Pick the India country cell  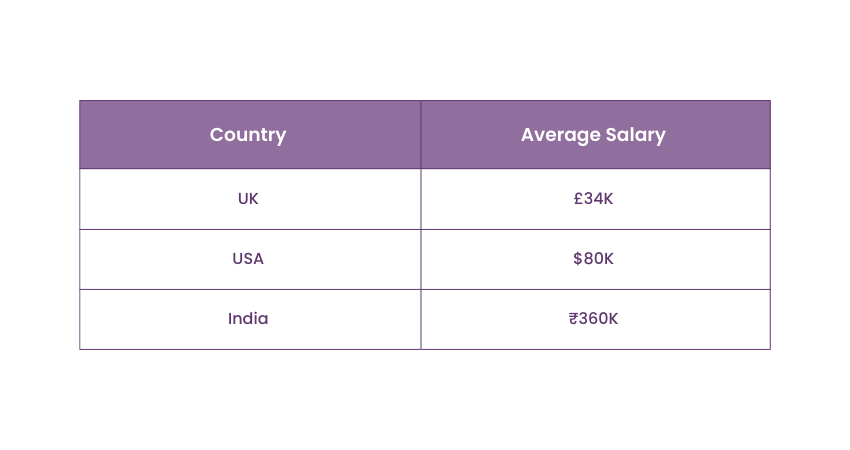click(x=248, y=319)
